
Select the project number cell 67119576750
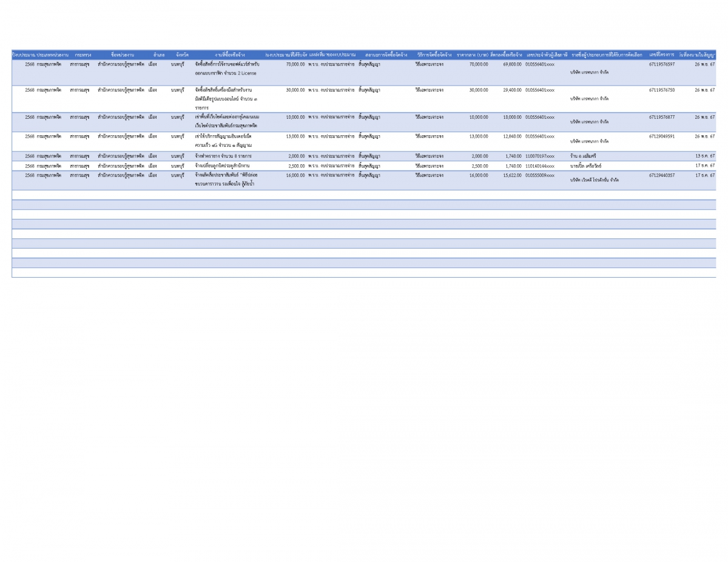[661, 90]
